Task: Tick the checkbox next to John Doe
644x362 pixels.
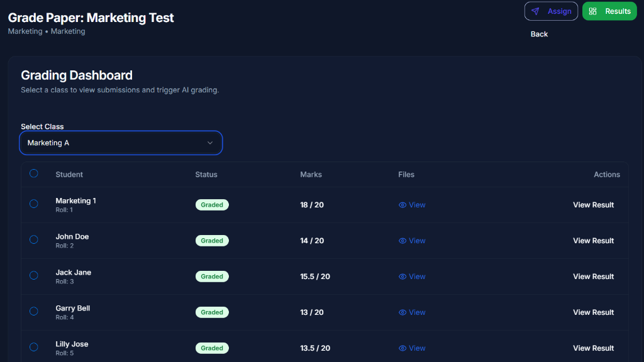Action: (x=34, y=239)
